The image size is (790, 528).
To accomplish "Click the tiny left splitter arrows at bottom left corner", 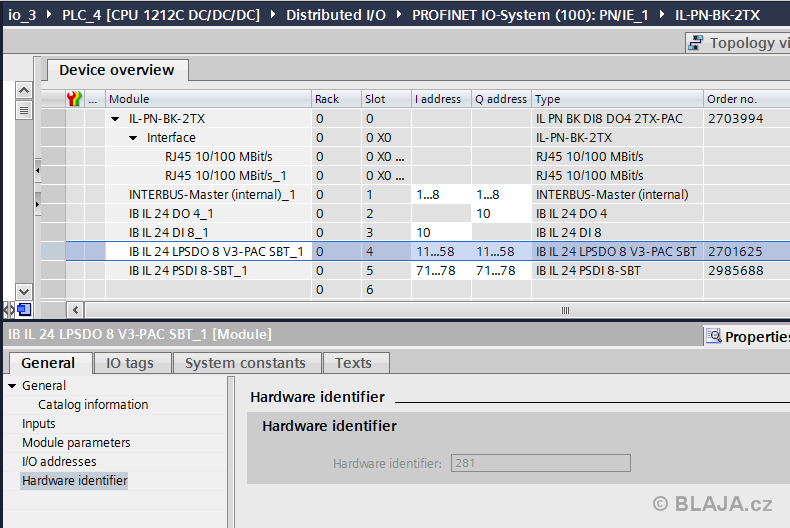I will coord(9,309).
